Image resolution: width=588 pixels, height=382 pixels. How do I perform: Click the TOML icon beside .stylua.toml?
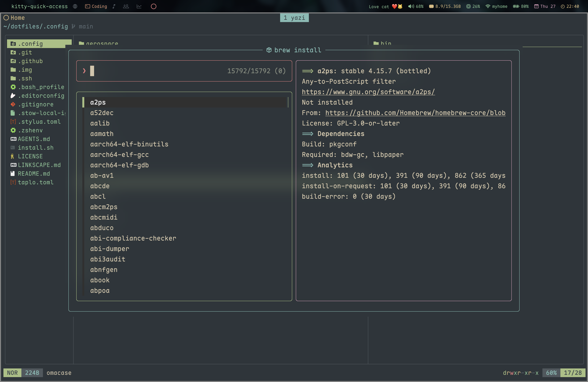[13, 122]
